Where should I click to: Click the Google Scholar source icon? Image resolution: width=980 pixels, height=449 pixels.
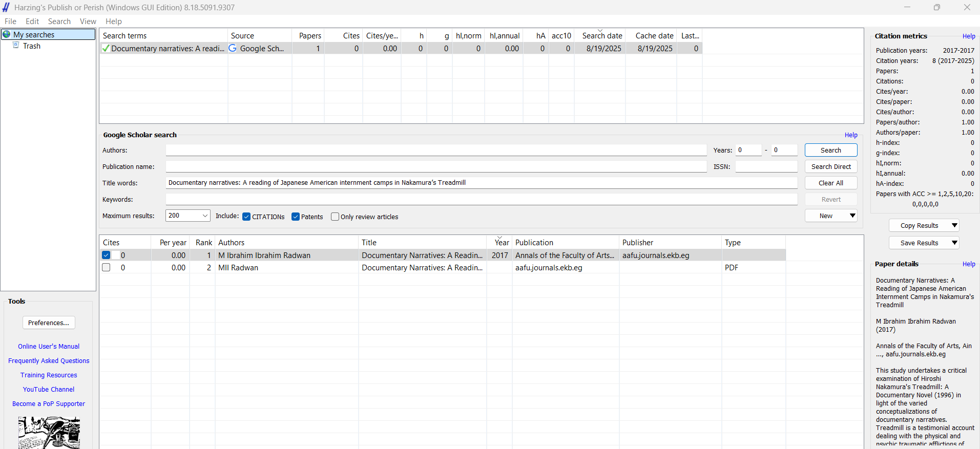click(233, 48)
